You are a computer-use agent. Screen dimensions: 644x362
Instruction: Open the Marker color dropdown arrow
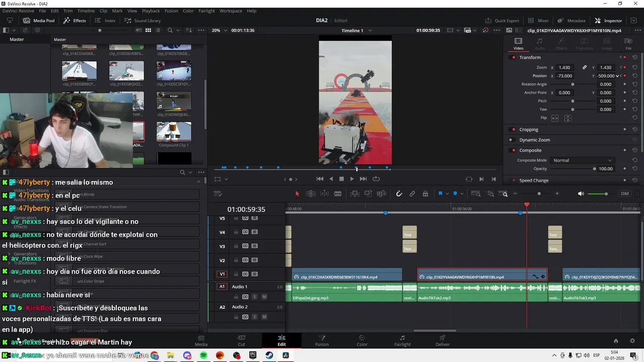(x=462, y=194)
